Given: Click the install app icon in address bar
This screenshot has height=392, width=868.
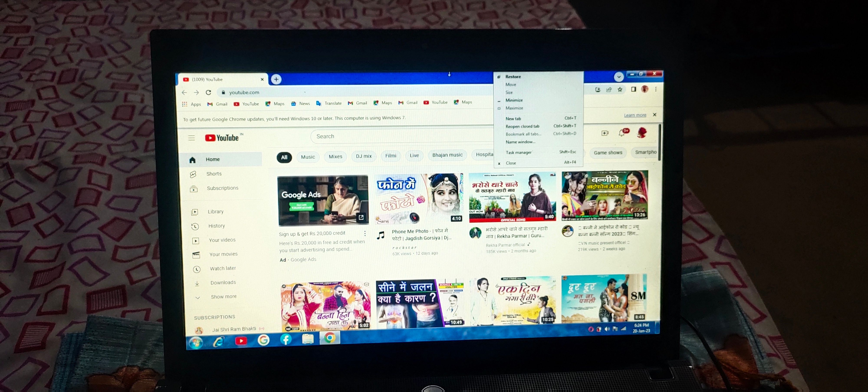Looking at the screenshot, I should pyautogui.click(x=598, y=90).
